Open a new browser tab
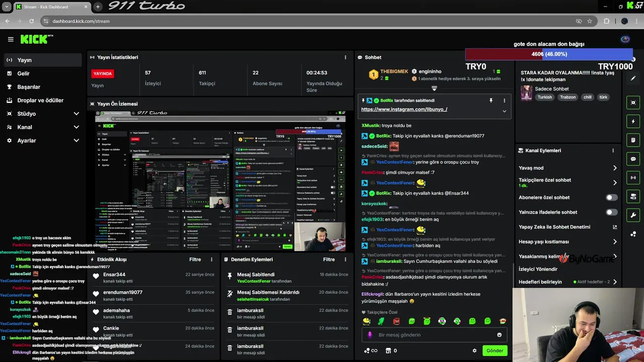644x362 pixels. tap(98, 7)
